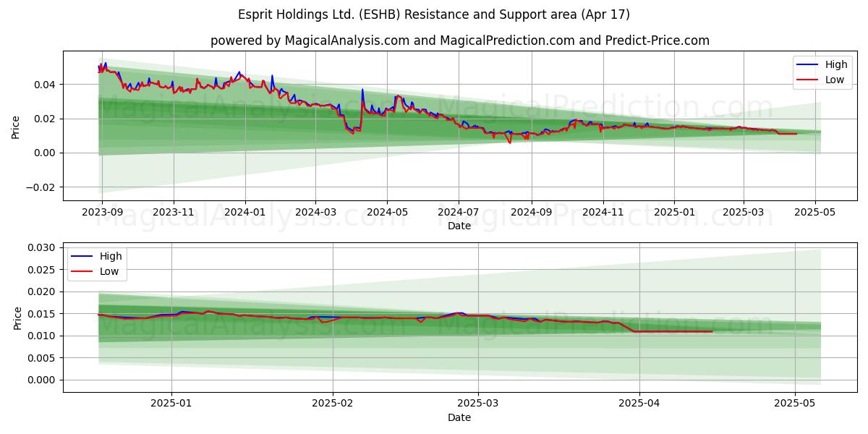The height and width of the screenshot is (434, 868).
Task: Click the 'Date' axis label under lower chart
Action: click(459, 417)
